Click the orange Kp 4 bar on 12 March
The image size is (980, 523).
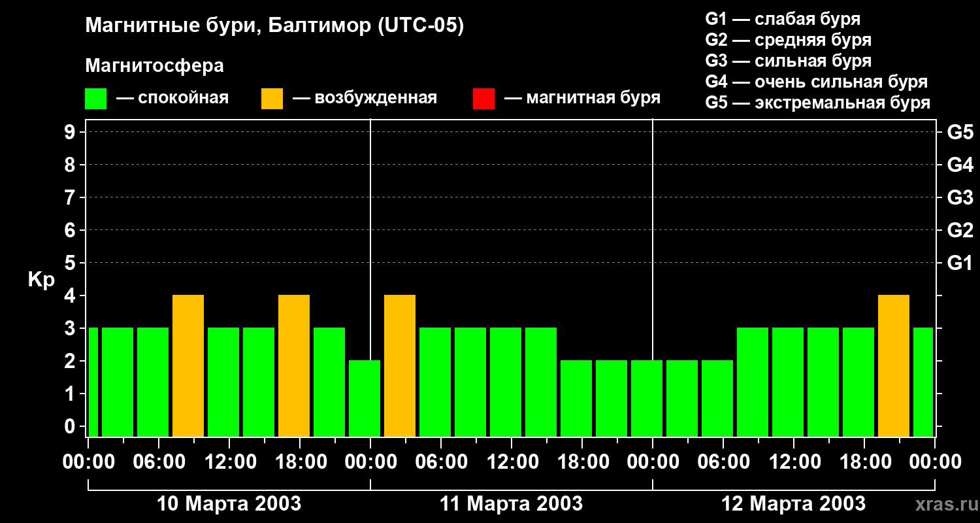pos(894,365)
